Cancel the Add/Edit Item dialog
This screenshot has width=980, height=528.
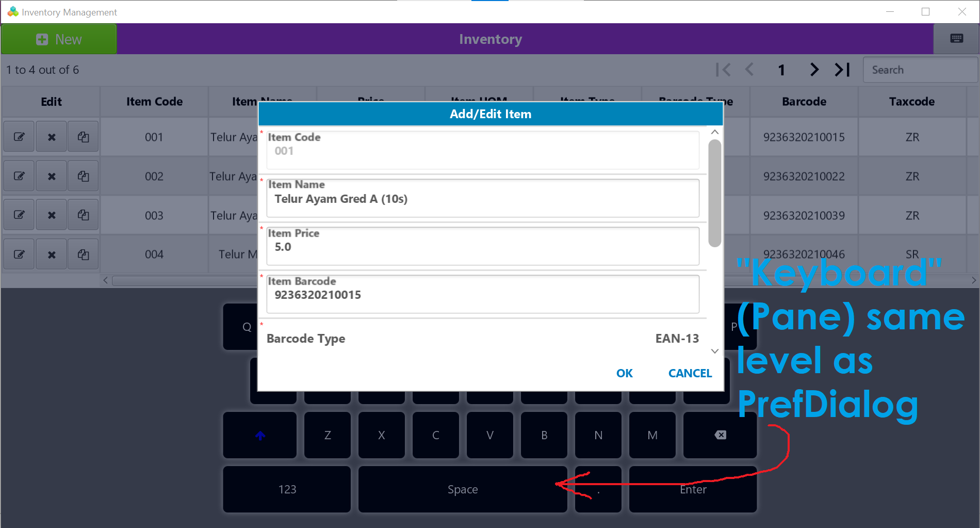click(690, 373)
